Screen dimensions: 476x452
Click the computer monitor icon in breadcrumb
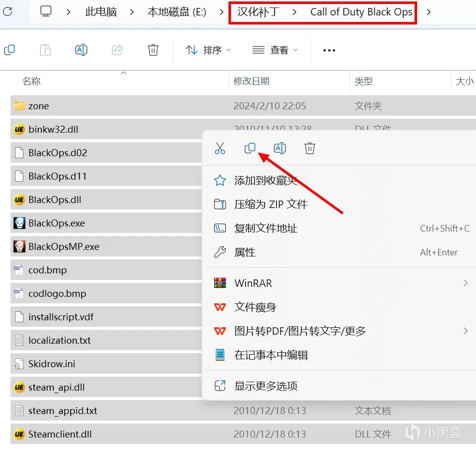(x=46, y=11)
